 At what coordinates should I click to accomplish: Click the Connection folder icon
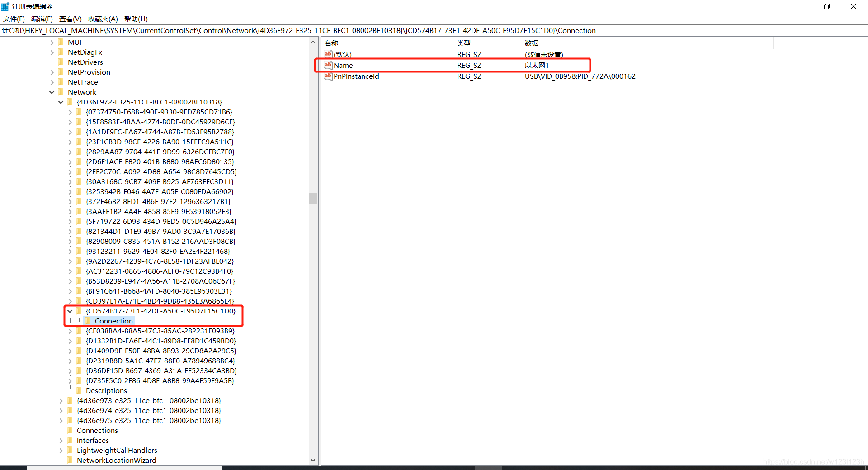tap(88, 321)
